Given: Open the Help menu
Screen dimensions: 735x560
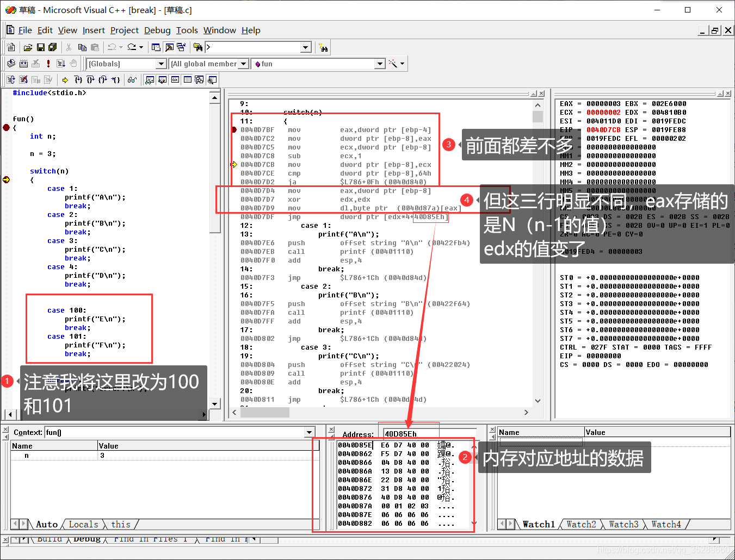Looking at the screenshot, I should pyautogui.click(x=251, y=30).
